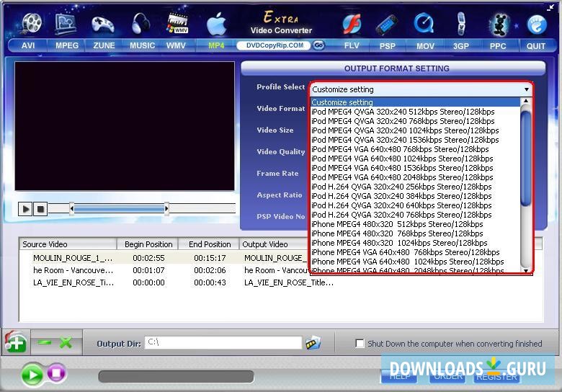
Task: Click the End Position column header
Action: click(x=210, y=244)
